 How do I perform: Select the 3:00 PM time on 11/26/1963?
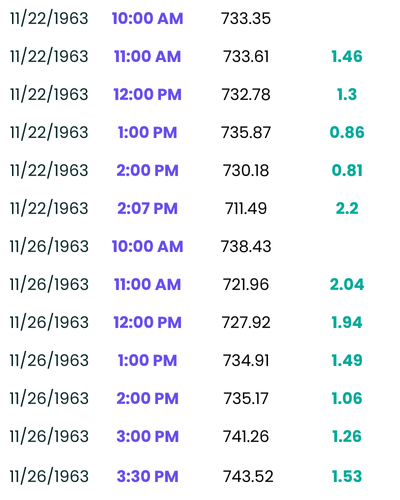click(x=147, y=436)
